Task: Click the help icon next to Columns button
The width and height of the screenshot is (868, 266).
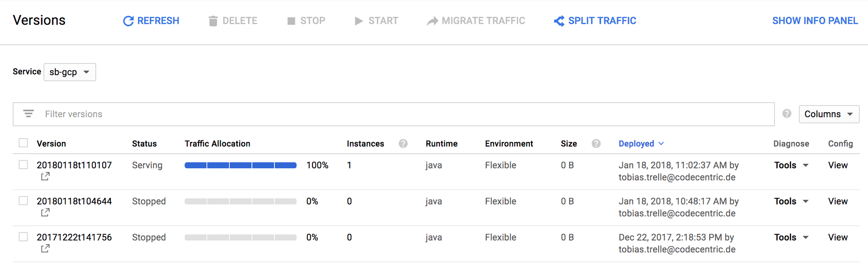Action: [x=787, y=114]
